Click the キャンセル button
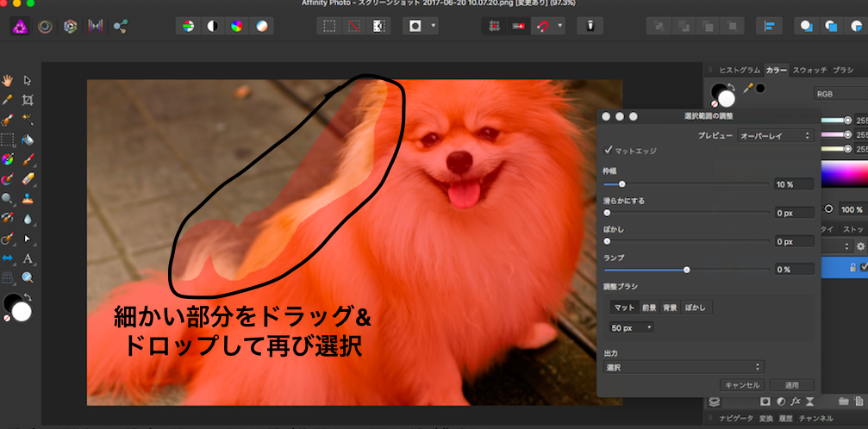This screenshot has height=429, width=868. click(741, 385)
